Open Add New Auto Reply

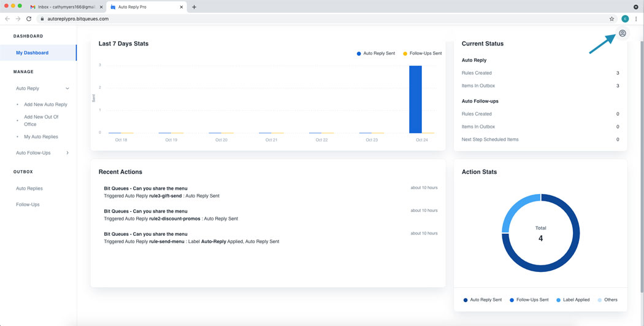point(45,104)
